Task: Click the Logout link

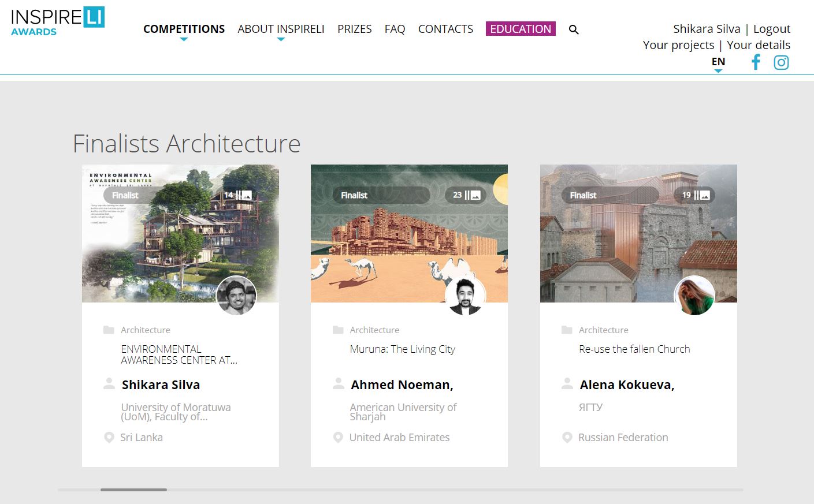Action: point(771,29)
